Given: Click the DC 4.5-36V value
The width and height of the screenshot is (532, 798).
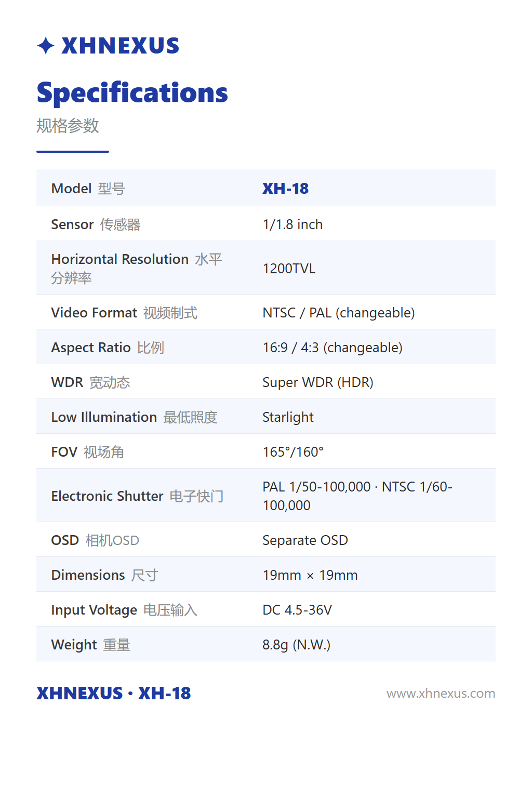Looking at the screenshot, I should tap(297, 610).
